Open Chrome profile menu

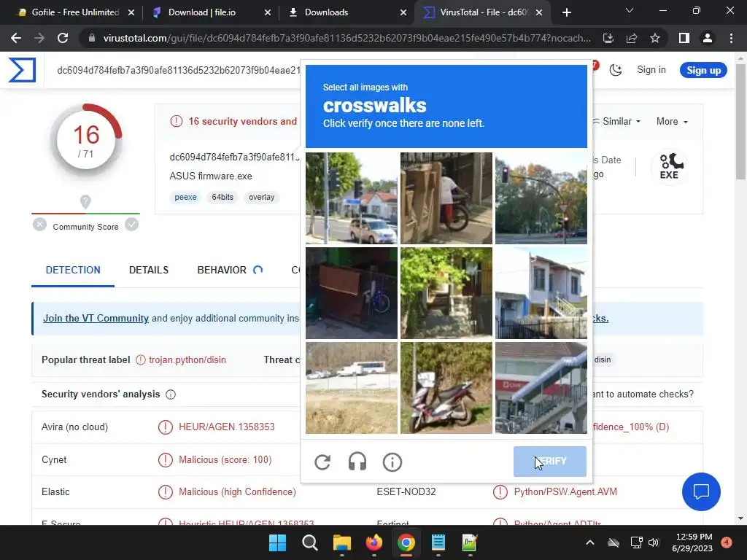pyautogui.click(x=708, y=38)
